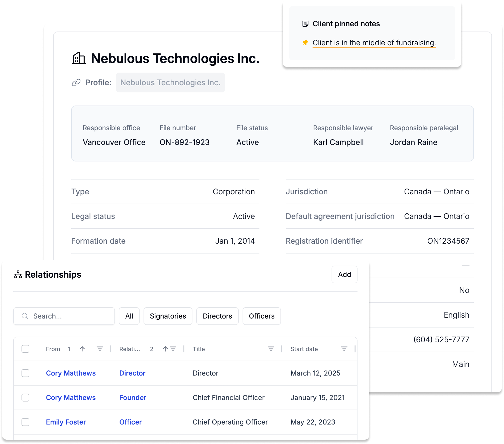
Task: Sort ascending by From column arrow
Action: click(x=82, y=349)
